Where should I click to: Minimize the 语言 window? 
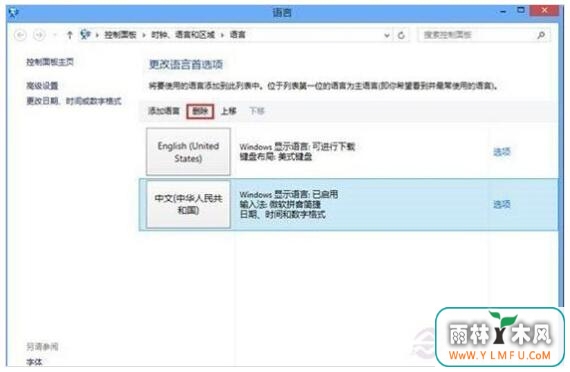pos(503,12)
